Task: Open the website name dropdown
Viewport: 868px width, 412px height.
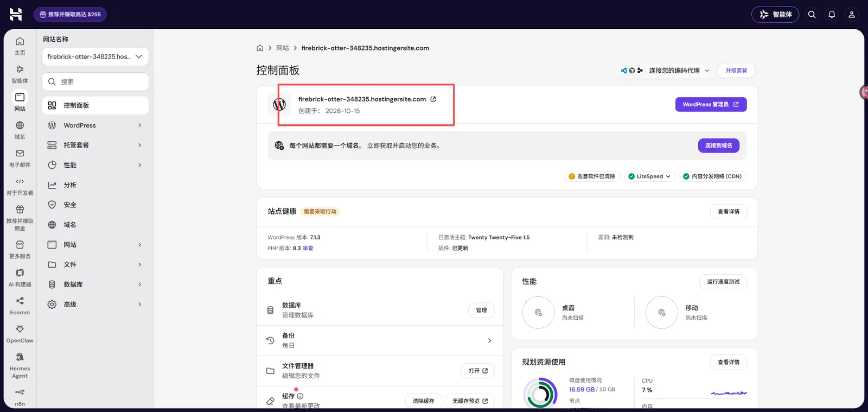Action: tap(95, 56)
